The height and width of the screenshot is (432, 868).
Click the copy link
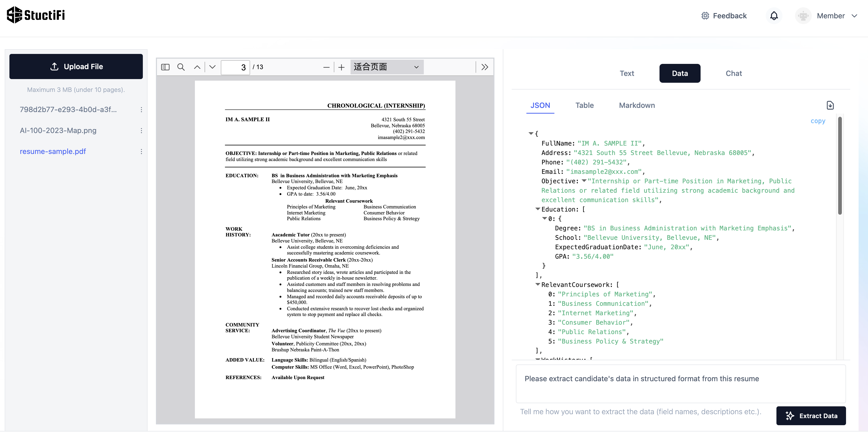818,121
